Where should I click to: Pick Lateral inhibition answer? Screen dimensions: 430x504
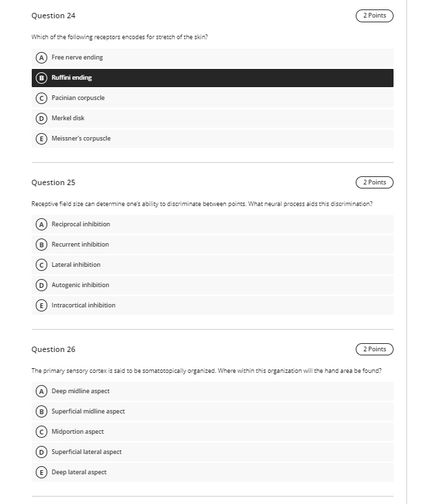[x=212, y=265]
